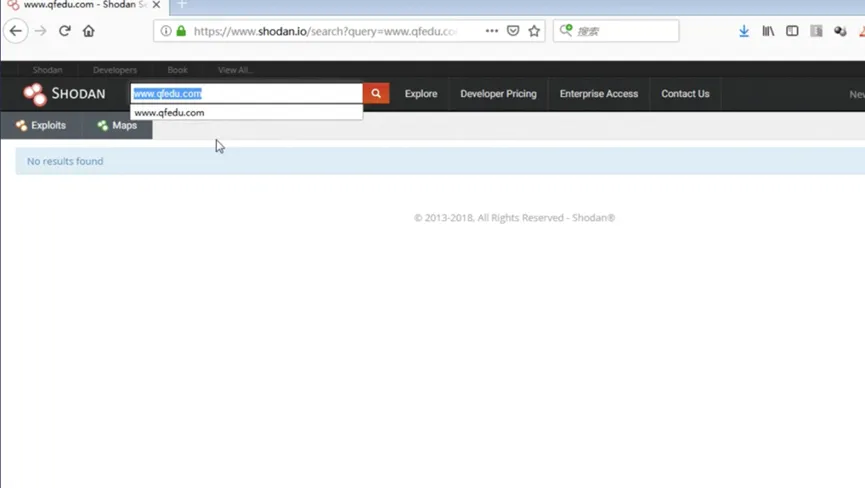Image resolution: width=865 pixels, height=488 pixels.
Task: Select the www.qfedu.com Shodan browser tab
Action: point(83,5)
